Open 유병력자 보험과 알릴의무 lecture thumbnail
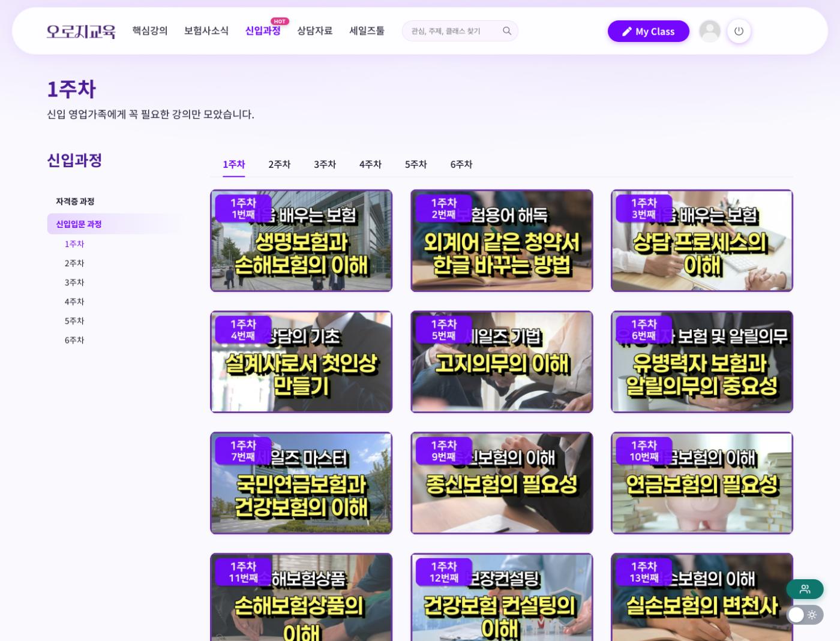Screen dimensions: 840x641 tap(702, 362)
